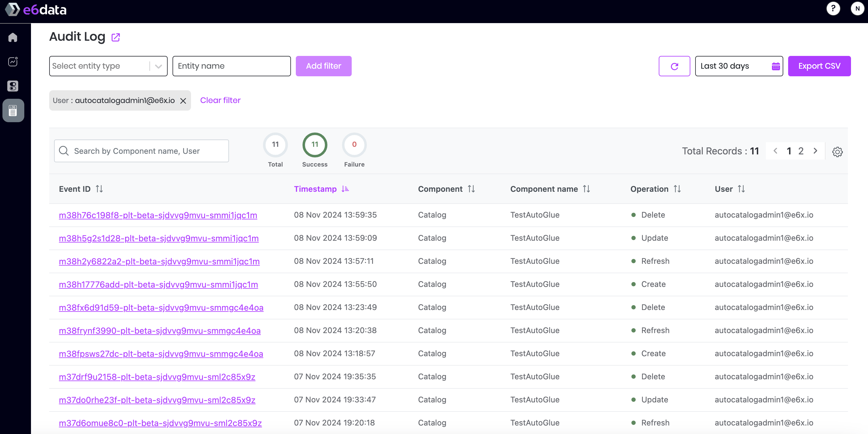Go to the next page arrow
This screenshot has width=868, height=434.
pyautogui.click(x=815, y=151)
